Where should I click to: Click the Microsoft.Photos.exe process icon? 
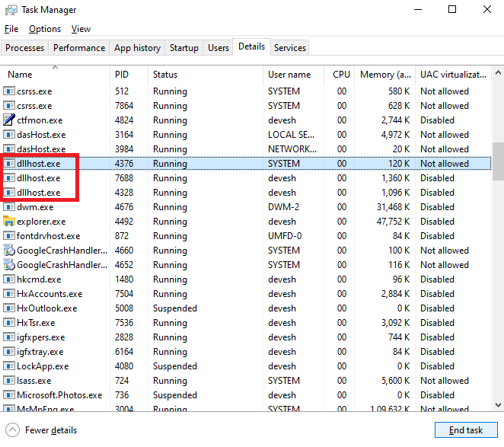[9, 395]
